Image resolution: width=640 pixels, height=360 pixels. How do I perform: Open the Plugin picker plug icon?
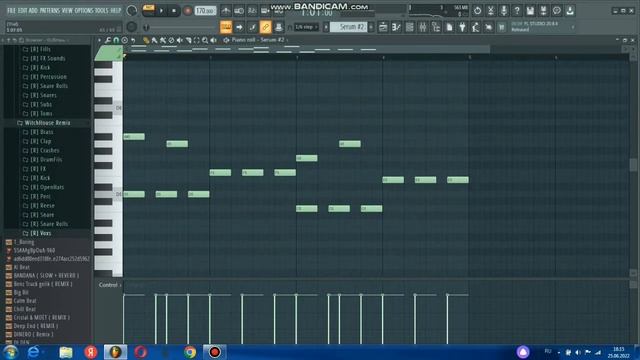[462, 27]
